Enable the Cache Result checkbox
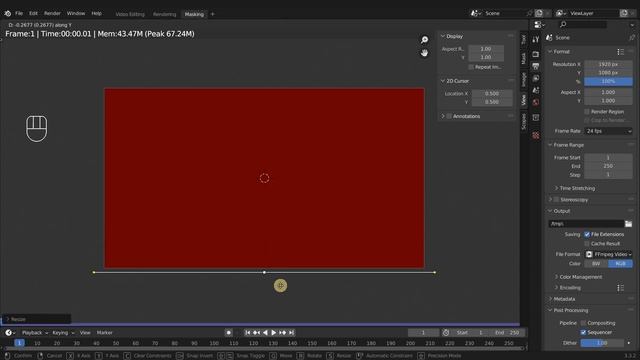Viewport: 640px width, 360px height. pos(587,243)
